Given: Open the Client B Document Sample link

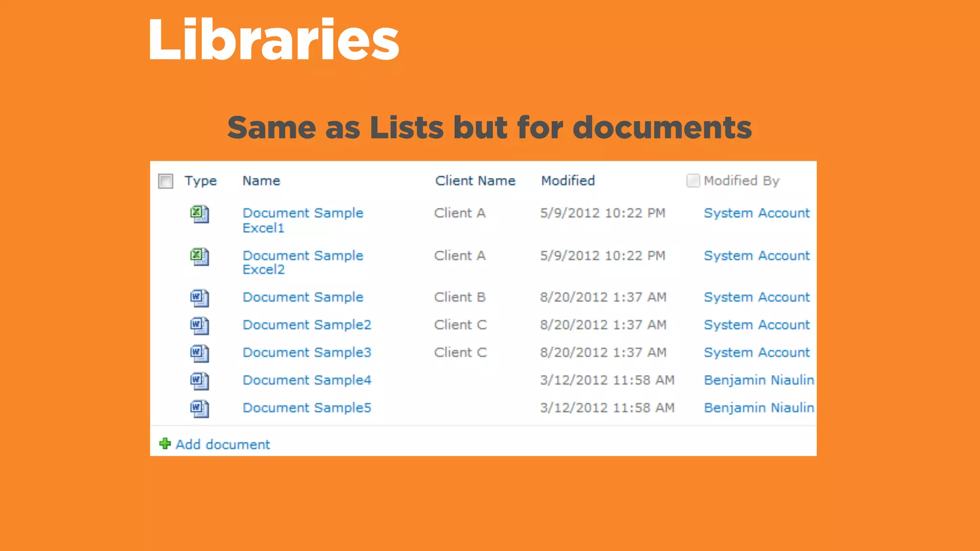Looking at the screenshot, I should coord(303,298).
